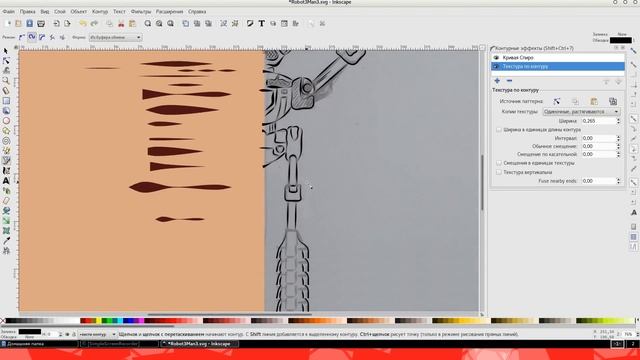Select the Measure ruler tool
This screenshot has width=640, height=360.
[x=6, y=91]
